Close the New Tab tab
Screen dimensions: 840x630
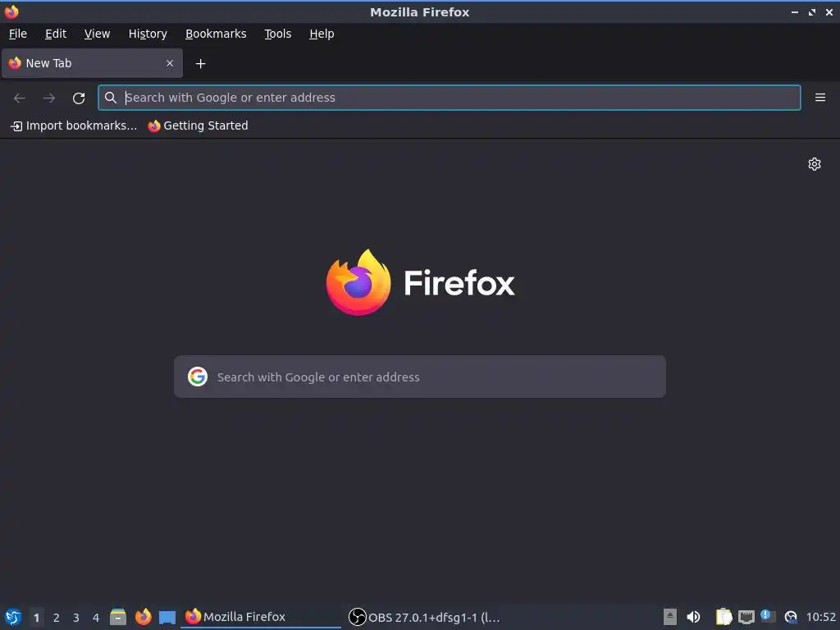pos(170,63)
